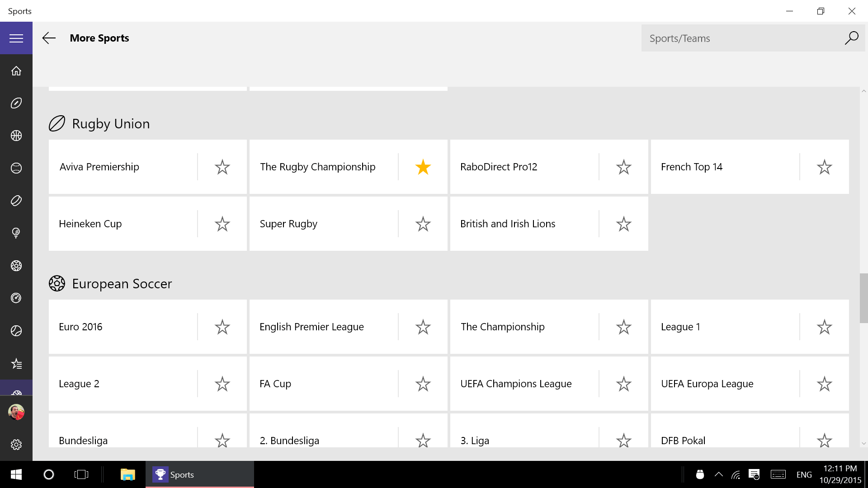Show hidden system tray icons

[x=718, y=474]
